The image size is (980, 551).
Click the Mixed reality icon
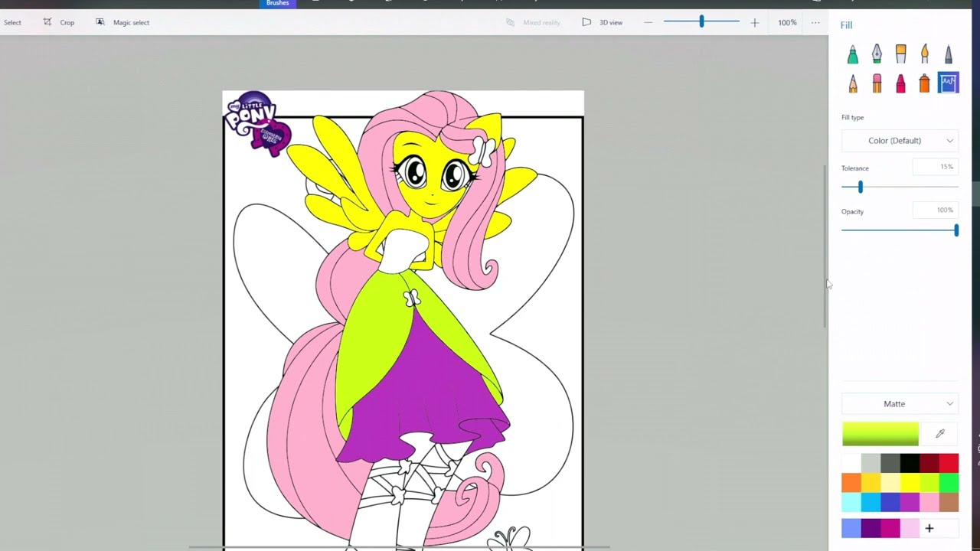tap(511, 22)
